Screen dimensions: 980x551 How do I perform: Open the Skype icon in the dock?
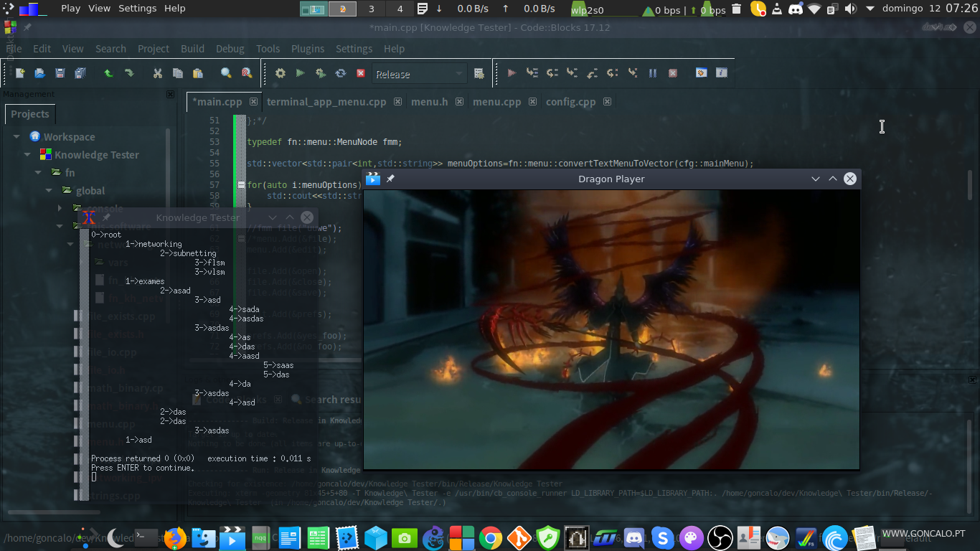coord(663,537)
